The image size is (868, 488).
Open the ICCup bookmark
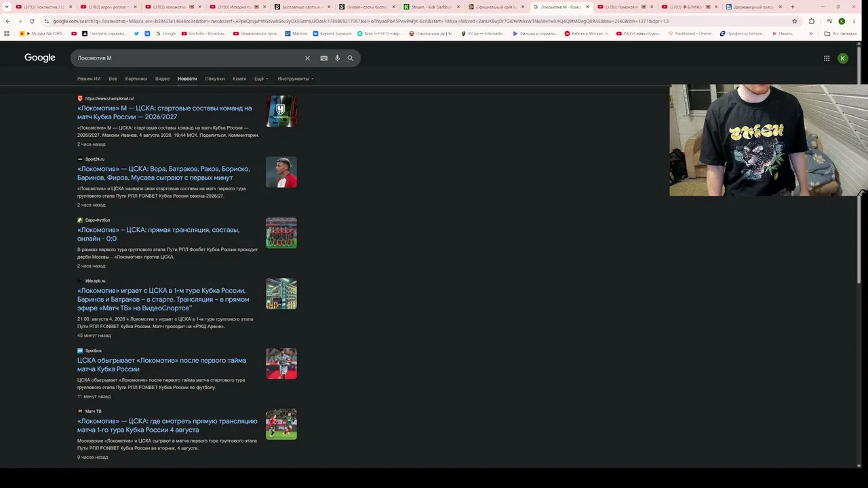click(x=484, y=33)
